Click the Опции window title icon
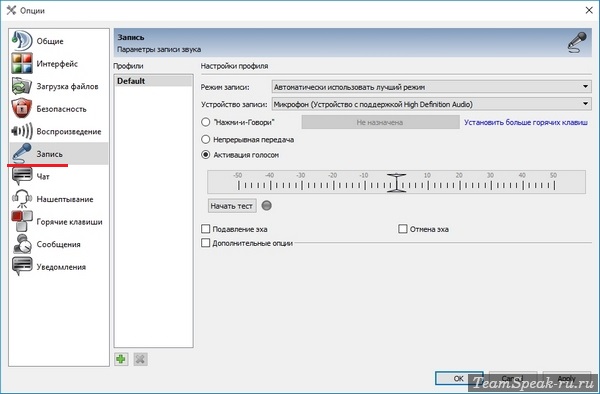The image size is (600, 394). coord(11,10)
